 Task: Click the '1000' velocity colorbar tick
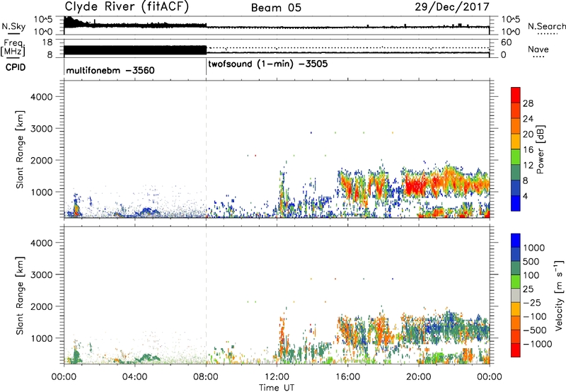coord(534,248)
